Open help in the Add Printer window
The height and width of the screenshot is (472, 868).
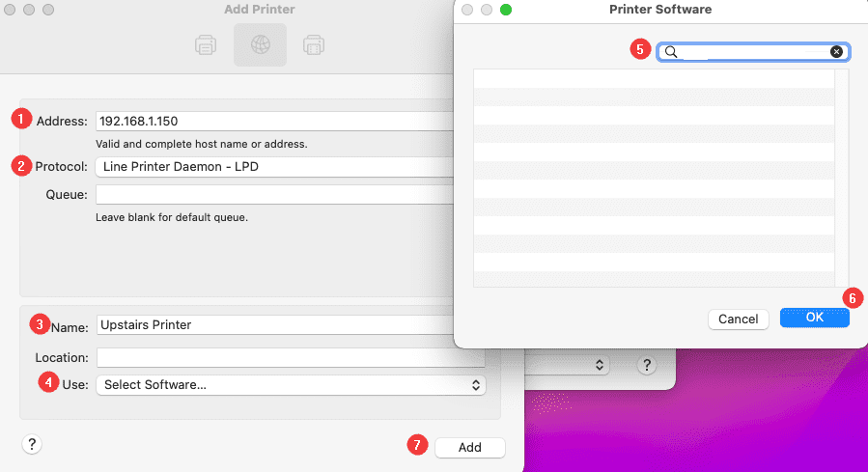pyautogui.click(x=32, y=444)
